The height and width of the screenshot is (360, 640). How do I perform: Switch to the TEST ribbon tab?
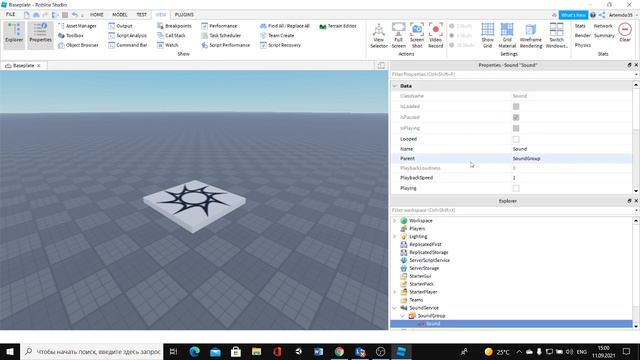(141, 15)
